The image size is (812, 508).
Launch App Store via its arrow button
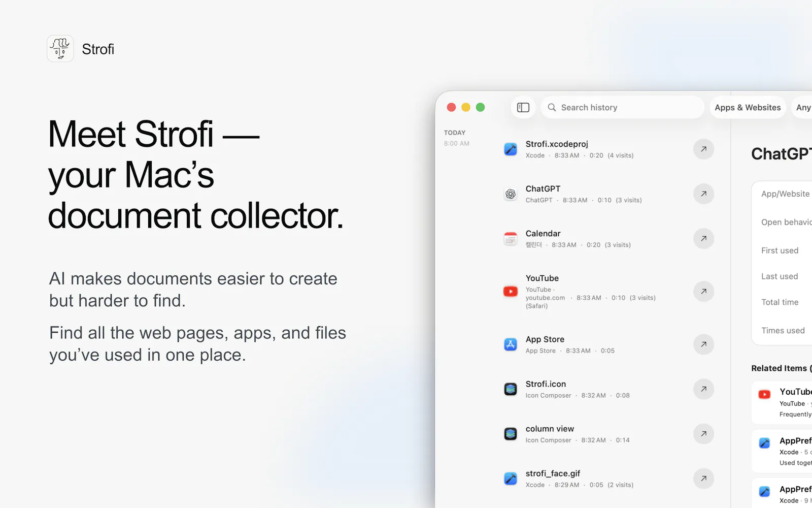(x=703, y=344)
